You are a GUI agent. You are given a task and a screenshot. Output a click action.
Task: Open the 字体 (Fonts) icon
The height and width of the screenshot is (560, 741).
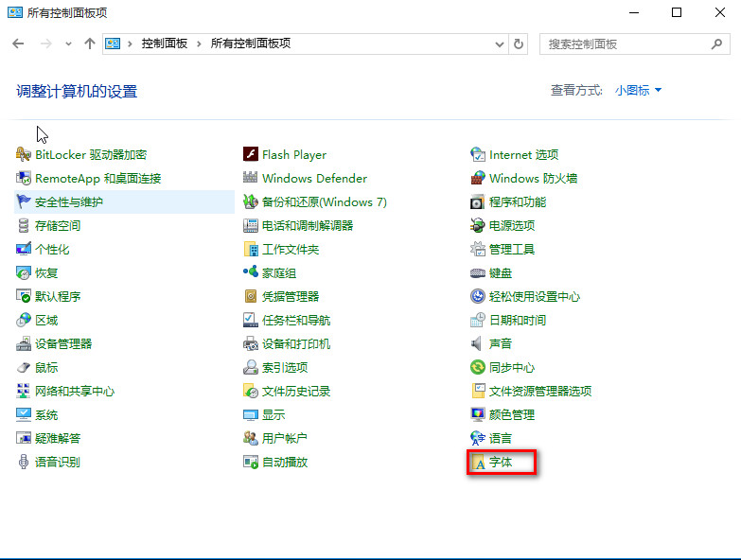tap(479, 463)
